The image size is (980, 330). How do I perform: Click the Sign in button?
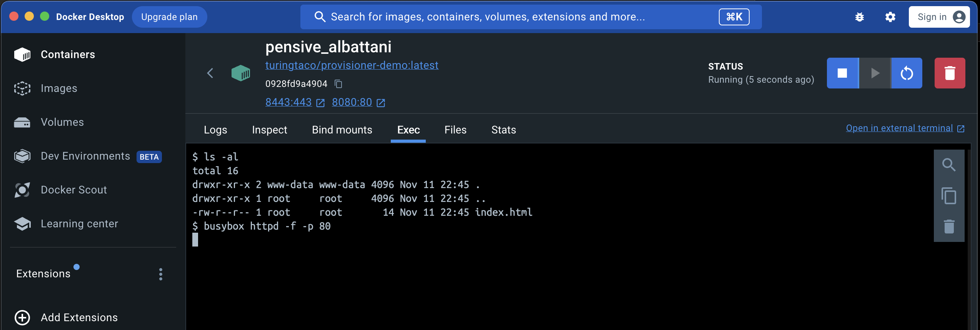tap(939, 17)
